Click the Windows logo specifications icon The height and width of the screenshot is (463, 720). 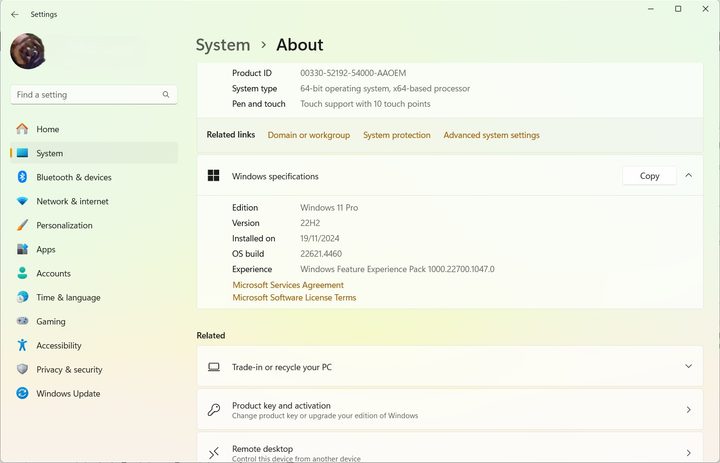coord(214,175)
